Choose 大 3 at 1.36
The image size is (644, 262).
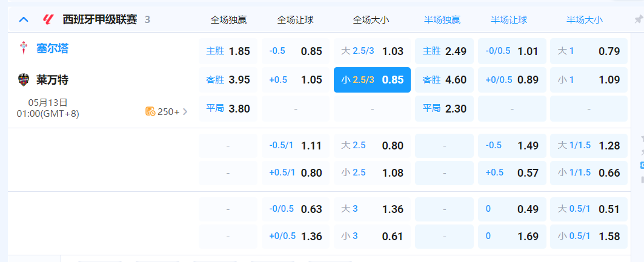point(372,209)
